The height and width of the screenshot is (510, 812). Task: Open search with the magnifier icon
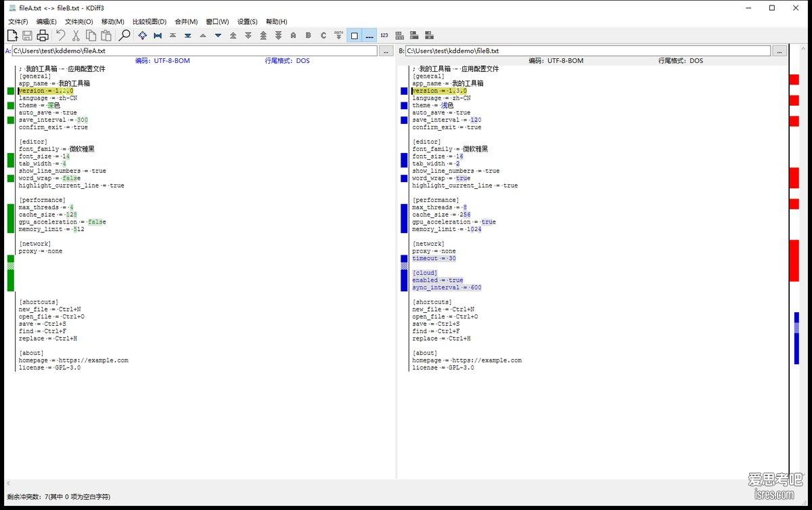pos(125,35)
